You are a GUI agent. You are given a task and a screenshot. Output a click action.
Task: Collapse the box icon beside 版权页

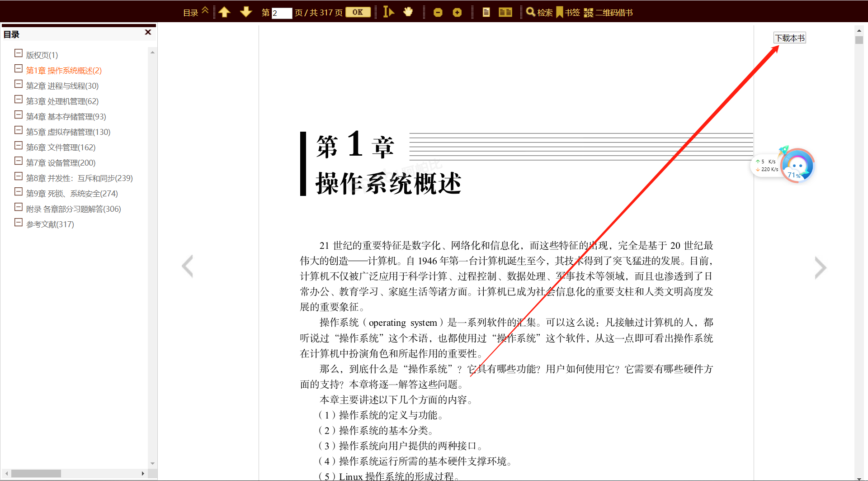[19, 53]
